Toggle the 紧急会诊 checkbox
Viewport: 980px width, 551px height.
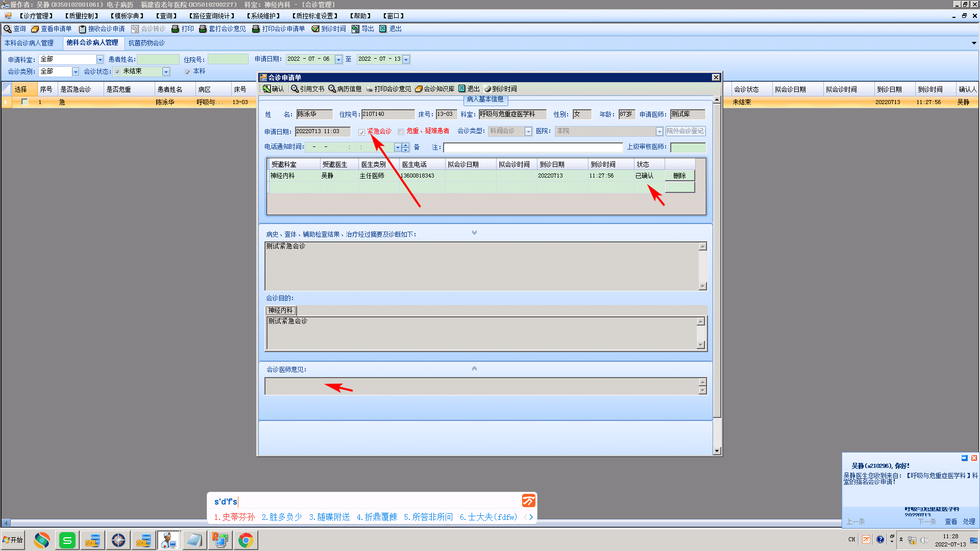tap(362, 132)
